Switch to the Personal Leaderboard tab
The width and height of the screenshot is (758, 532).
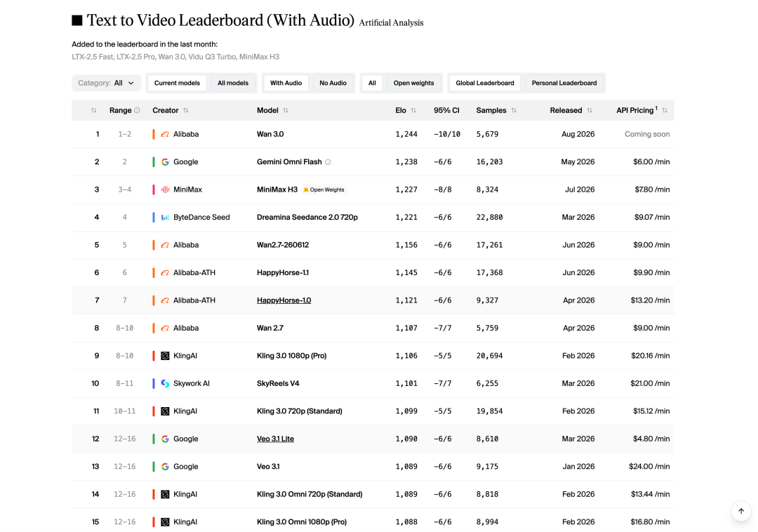tap(564, 83)
